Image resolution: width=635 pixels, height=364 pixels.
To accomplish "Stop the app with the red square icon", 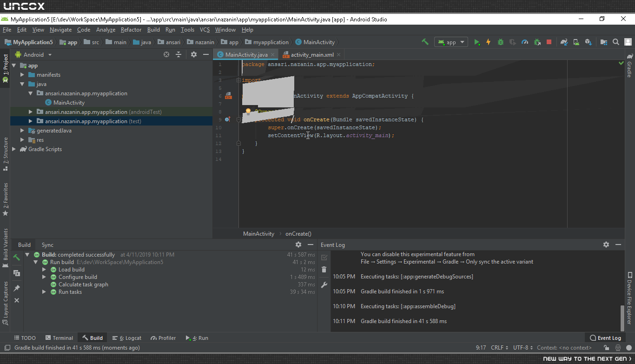I will tap(549, 42).
